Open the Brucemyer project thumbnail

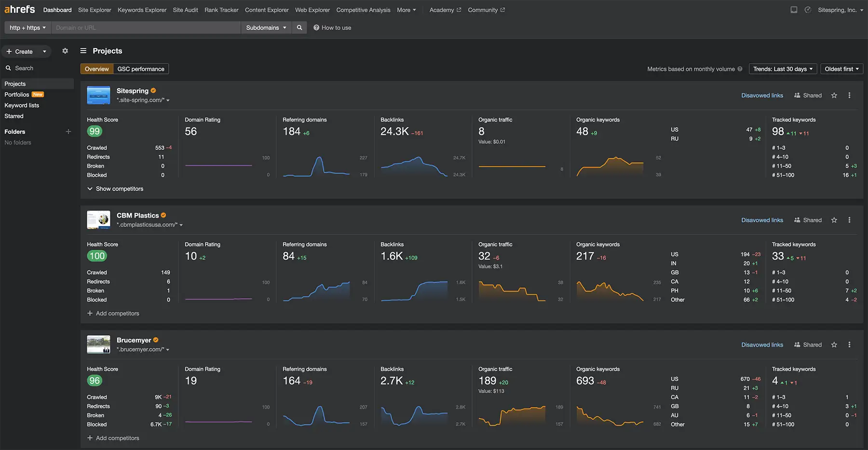(98, 344)
